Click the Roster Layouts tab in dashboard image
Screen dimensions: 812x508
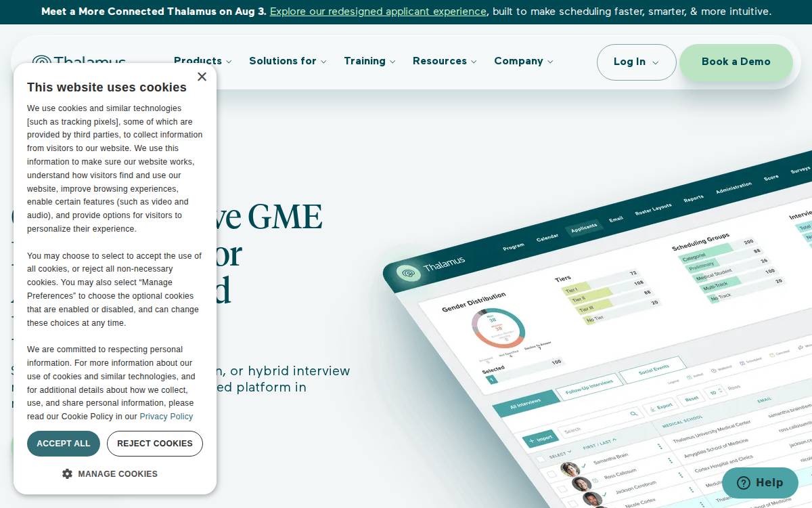click(x=653, y=210)
